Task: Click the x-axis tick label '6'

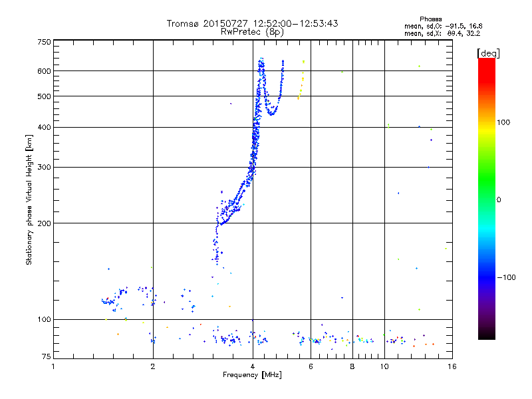Action: 311,366
